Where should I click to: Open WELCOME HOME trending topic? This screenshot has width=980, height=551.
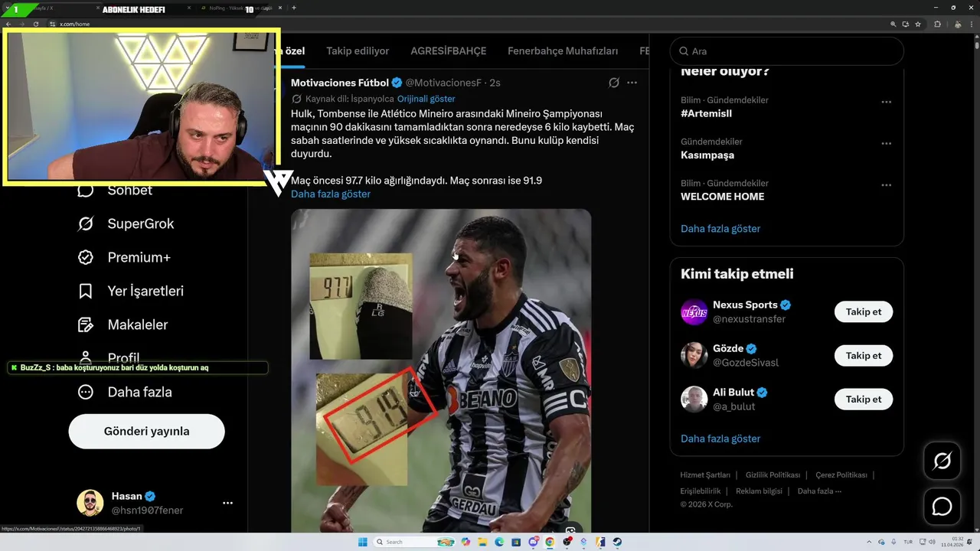[722, 196]
